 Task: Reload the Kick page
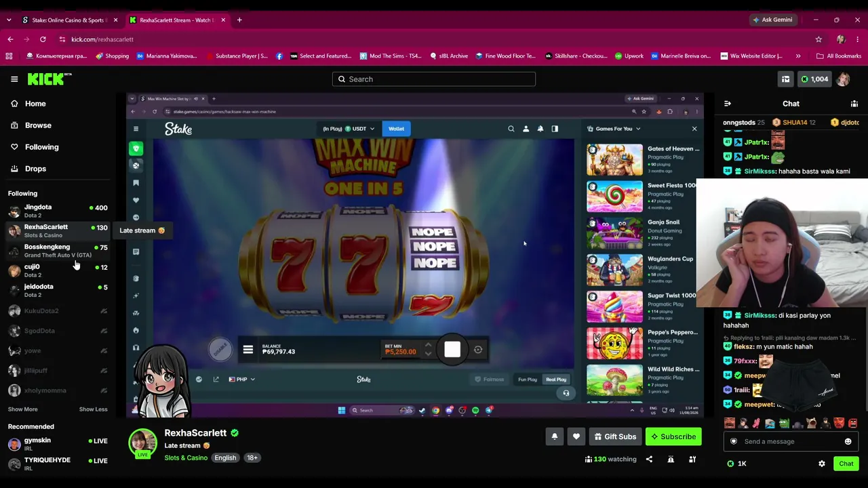tap(43, 39)
